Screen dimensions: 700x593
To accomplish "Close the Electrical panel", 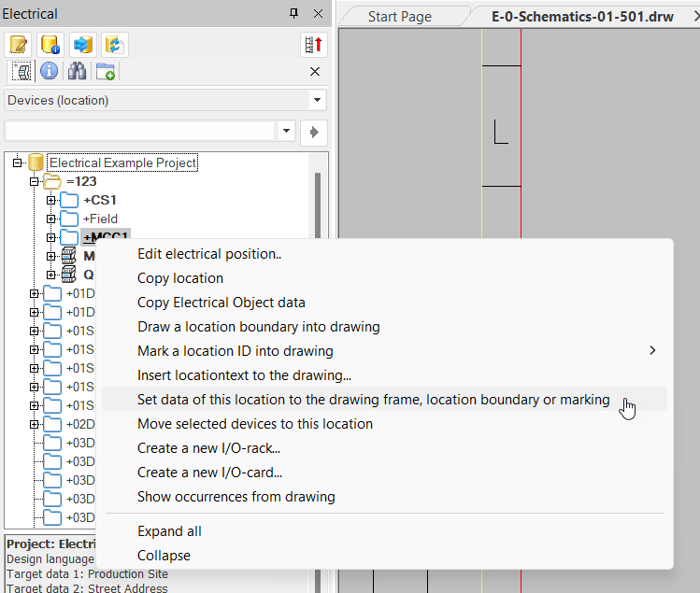I will [319, 14].
